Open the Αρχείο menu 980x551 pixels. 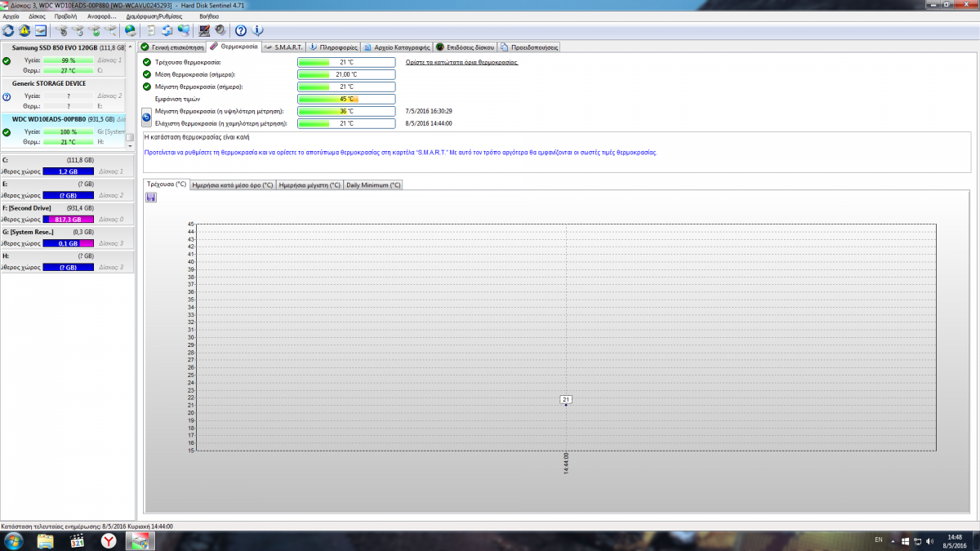point(11,16)
